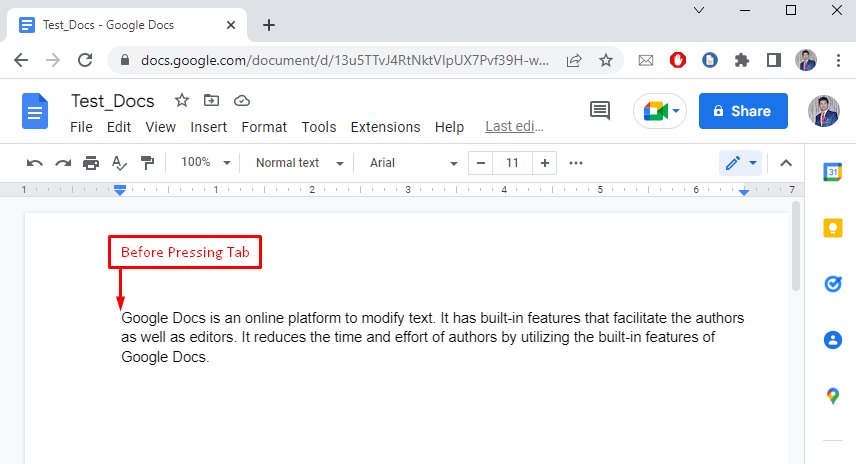Click the 'Google Docs is an online' text line
The width and height of the screenshot is (856, 464).
tap(432, 318)
